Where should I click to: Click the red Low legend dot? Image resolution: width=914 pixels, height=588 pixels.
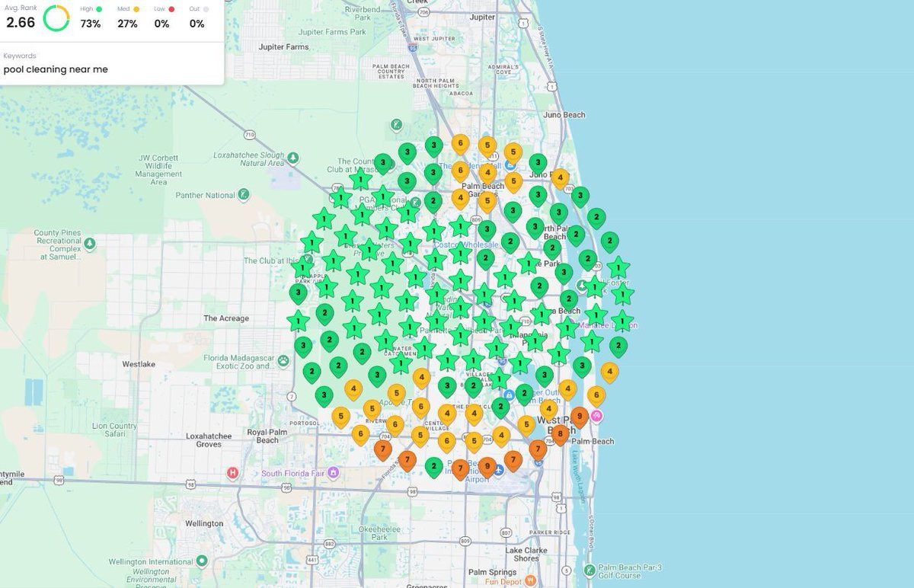point(171,8)
